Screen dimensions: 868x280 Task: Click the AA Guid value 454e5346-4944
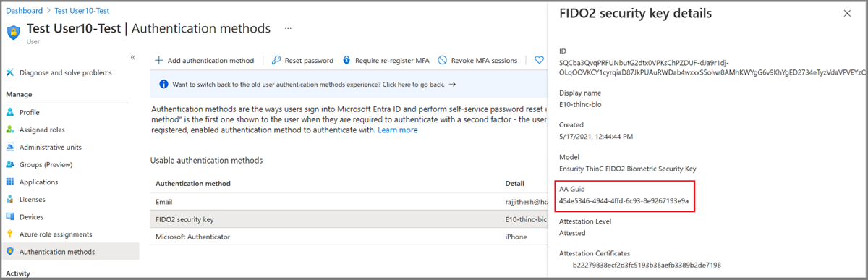coord(624,200)
